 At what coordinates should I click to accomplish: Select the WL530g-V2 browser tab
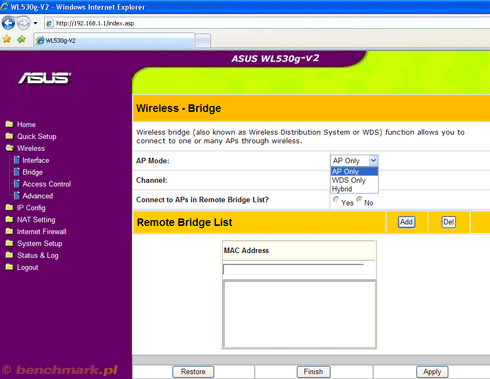click(114, 41)
